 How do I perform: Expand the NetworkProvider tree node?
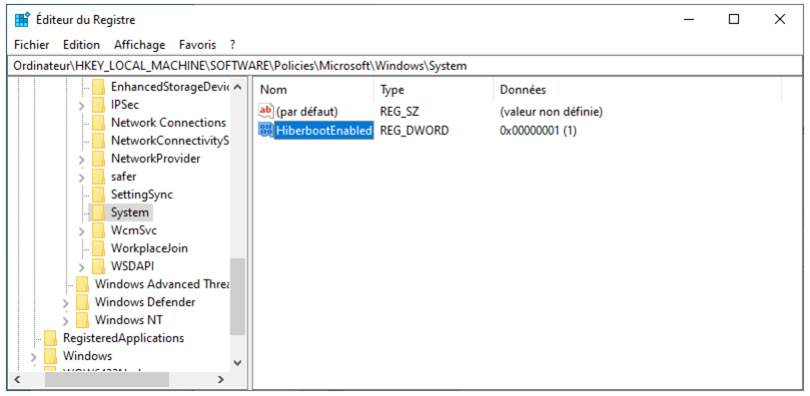(x=82, y=159)
